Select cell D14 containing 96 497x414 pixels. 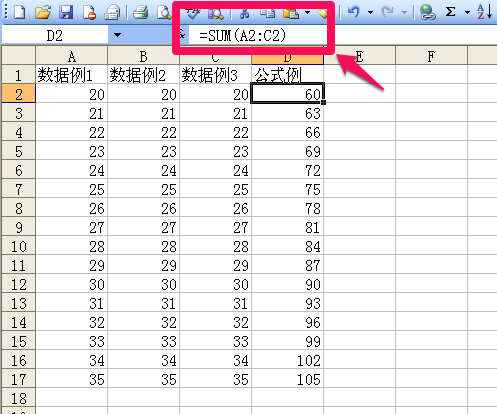pyautogui.click(x=287, y=322)
